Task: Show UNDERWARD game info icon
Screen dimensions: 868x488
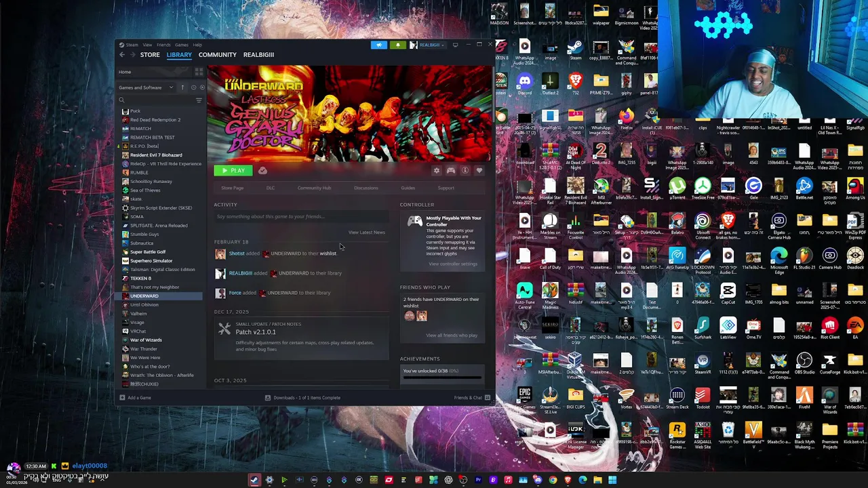Action: [465, 171]
